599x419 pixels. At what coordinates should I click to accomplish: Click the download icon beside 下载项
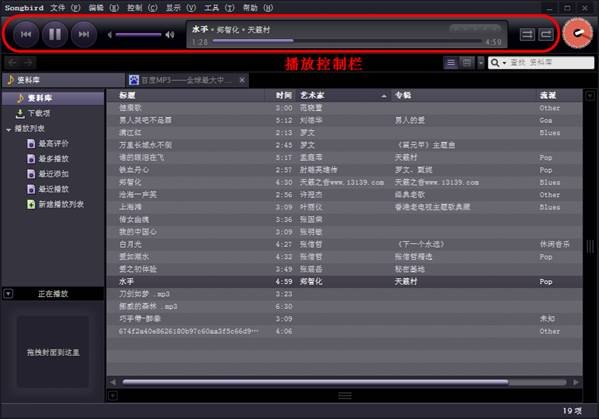pyautogui.click(x=20, y=113)
